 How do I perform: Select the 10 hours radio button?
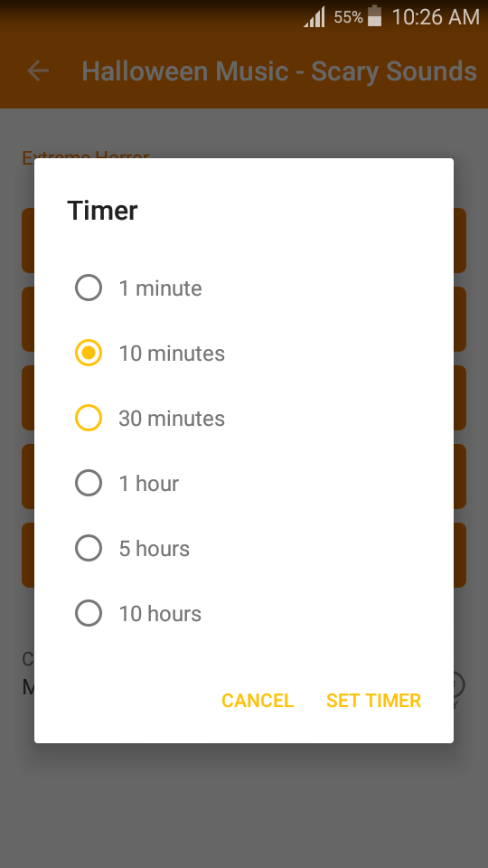(x=89, y=613)
